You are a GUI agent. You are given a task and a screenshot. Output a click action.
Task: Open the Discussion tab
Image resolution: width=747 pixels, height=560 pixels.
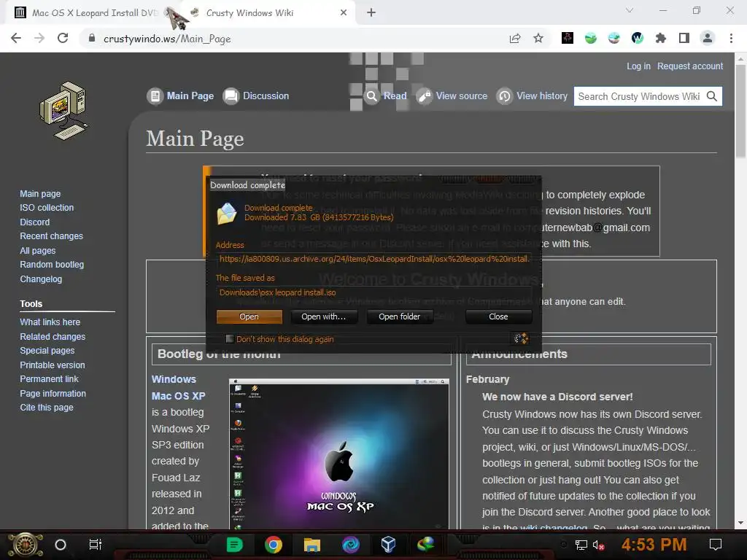256,96
